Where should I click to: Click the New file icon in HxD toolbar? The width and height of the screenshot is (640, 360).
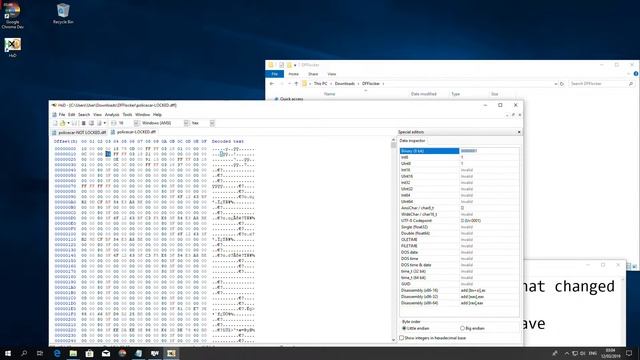point(55,123)
